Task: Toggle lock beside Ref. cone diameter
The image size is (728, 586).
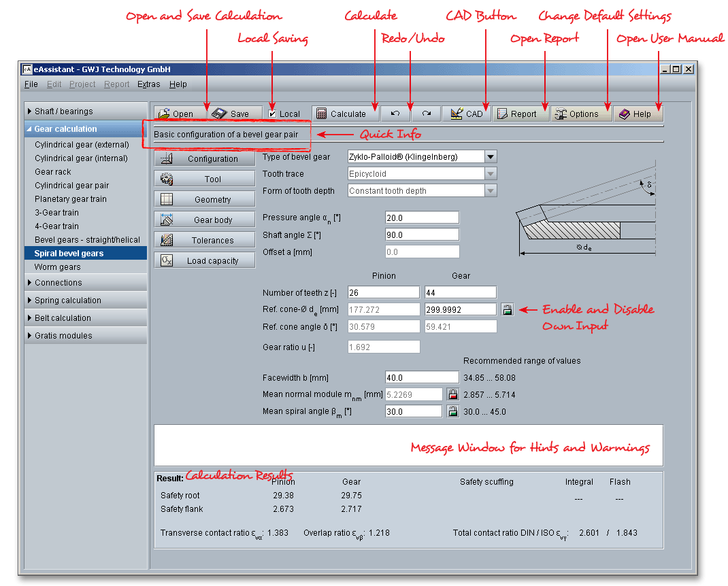Action: coord(507,310)
